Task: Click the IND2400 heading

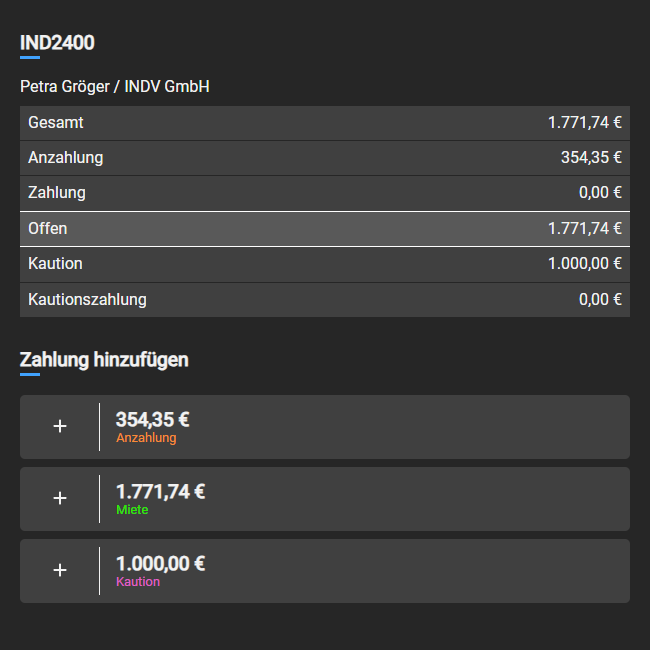Action: tap(57, 43)
